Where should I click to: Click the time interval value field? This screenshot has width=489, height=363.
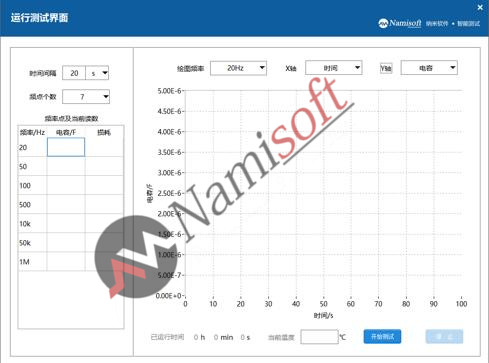(x=74, y=73)
